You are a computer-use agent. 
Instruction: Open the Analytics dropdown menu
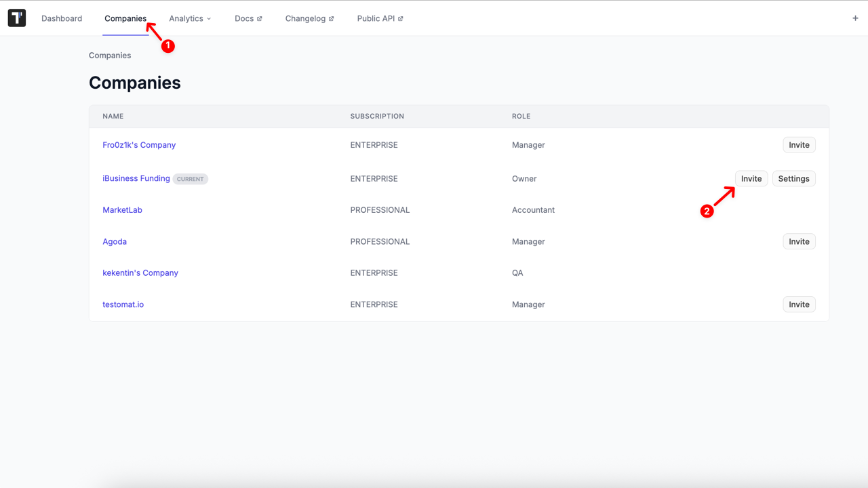pos(186,18)
